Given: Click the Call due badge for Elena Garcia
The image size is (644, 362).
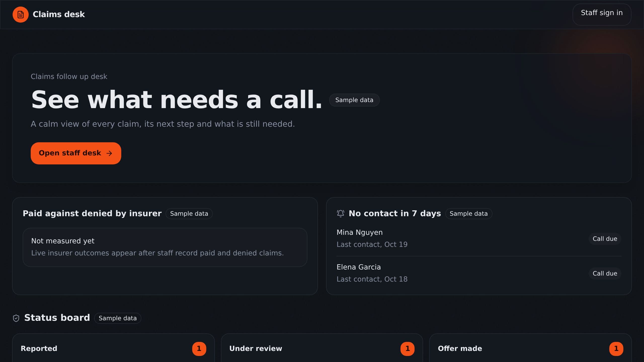Looking at the screenshot, I should 605,273.
